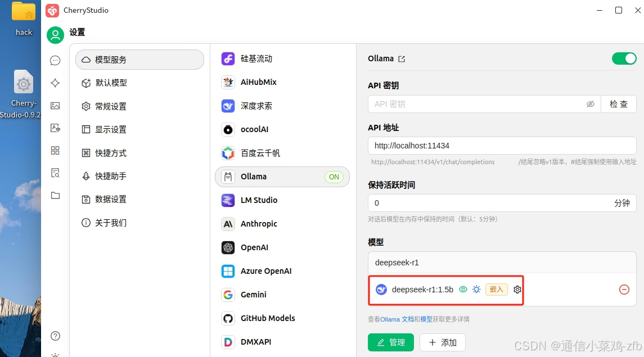Choose the Anthropic provider
The image size is (644, 357).
[282, 224]
